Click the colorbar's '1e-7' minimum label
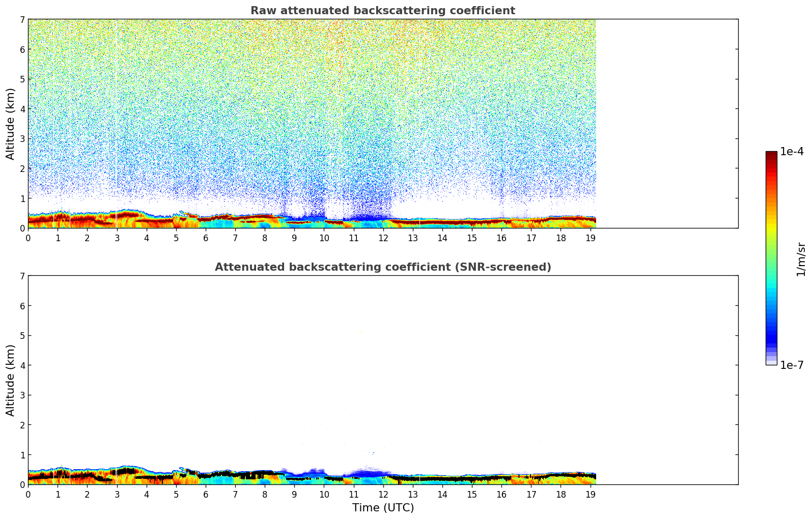 click(792, 365)
